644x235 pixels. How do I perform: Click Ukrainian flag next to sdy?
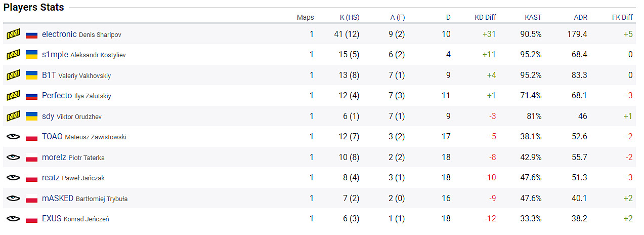(32, 116)
